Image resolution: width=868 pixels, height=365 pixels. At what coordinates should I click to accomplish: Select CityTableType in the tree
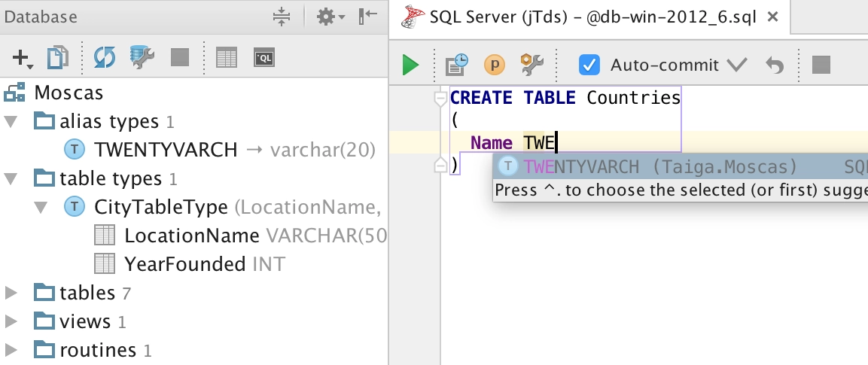click(160, 208)
